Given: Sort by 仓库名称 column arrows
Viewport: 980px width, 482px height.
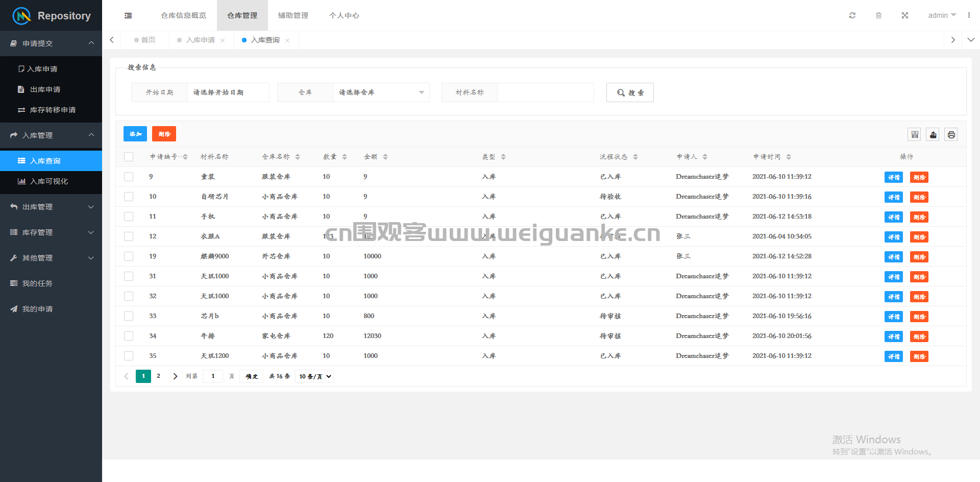Looking at the screenshot, I should 298,157.
